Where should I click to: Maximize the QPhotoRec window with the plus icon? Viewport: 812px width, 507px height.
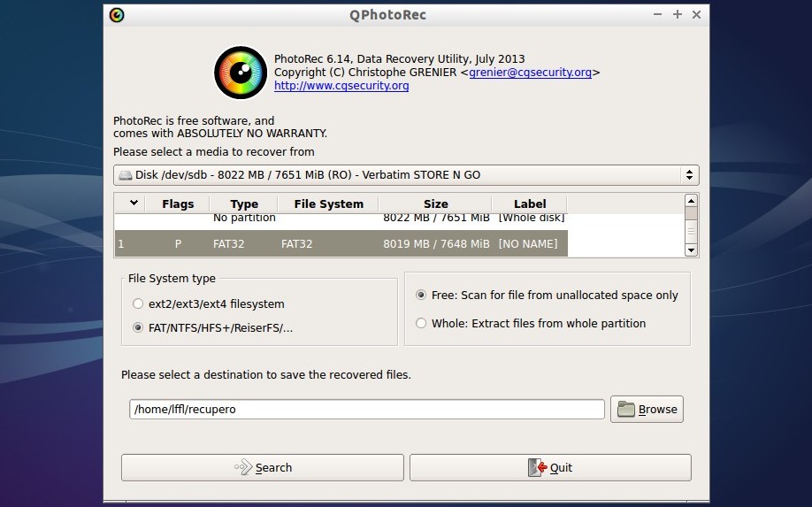(x=678, y=14)
